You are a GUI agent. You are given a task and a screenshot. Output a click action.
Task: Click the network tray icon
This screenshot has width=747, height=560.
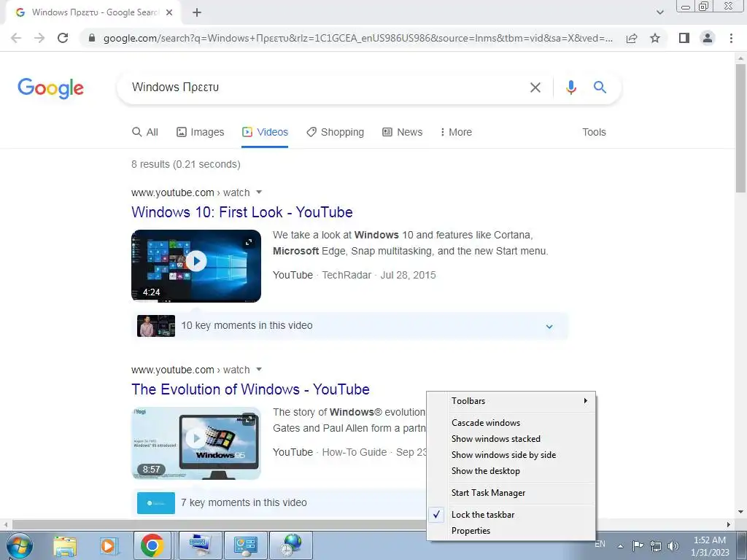(x=656, y=545)
